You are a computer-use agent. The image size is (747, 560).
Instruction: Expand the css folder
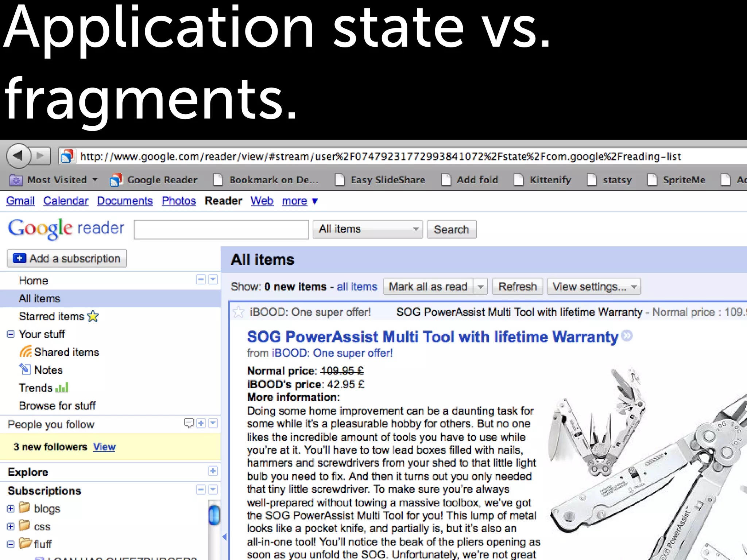11,526
